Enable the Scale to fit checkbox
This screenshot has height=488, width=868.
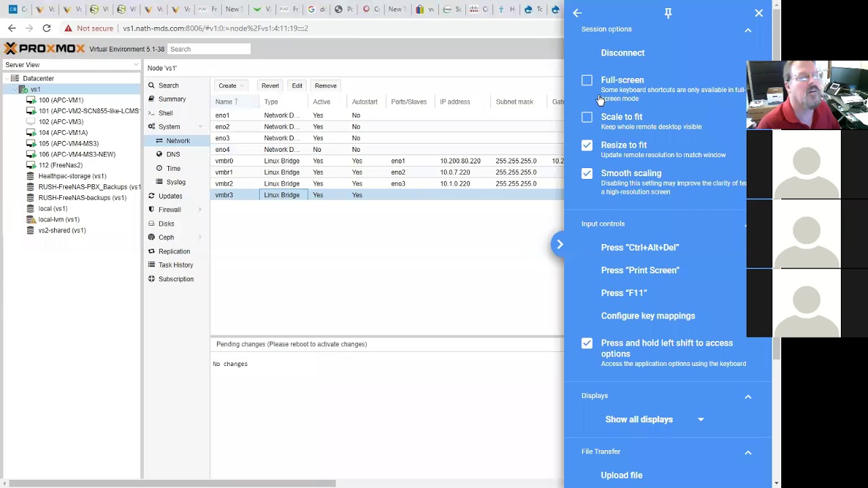[587, 117]
